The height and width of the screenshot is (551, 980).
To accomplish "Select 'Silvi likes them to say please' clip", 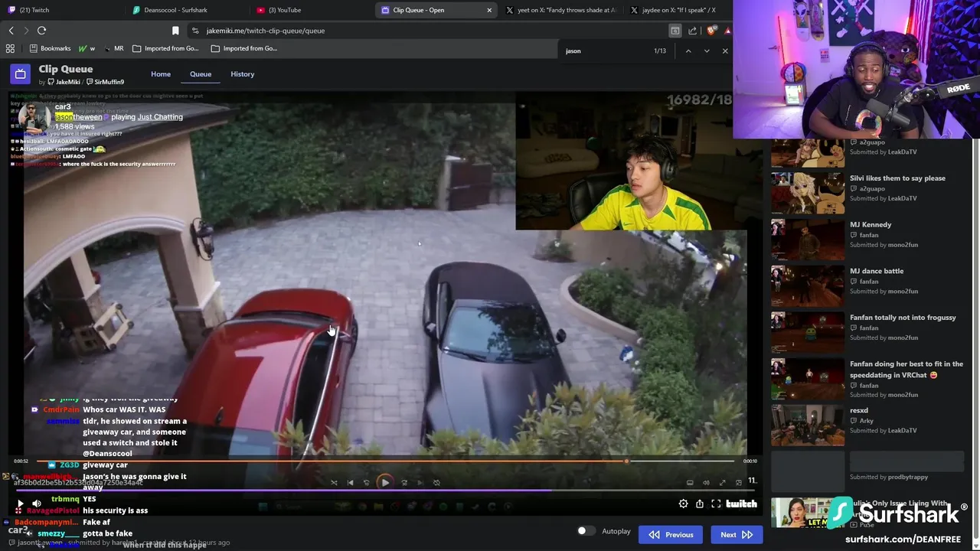I will (x=897, y=178).
